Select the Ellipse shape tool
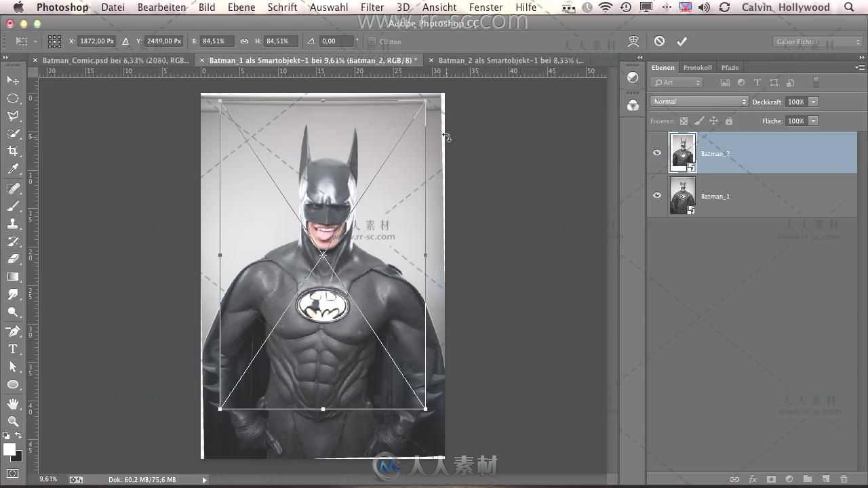 [x=13, y=384]
